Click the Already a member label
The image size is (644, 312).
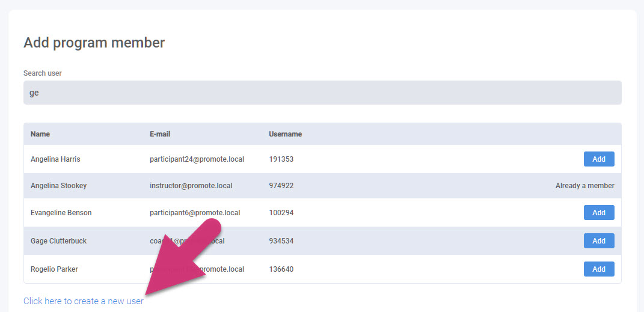coord(584,186)
